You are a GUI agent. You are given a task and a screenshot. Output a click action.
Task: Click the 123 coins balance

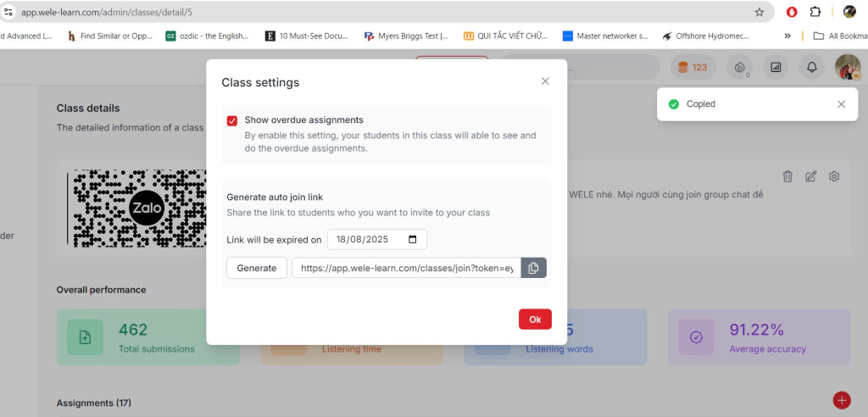point(692,67)
